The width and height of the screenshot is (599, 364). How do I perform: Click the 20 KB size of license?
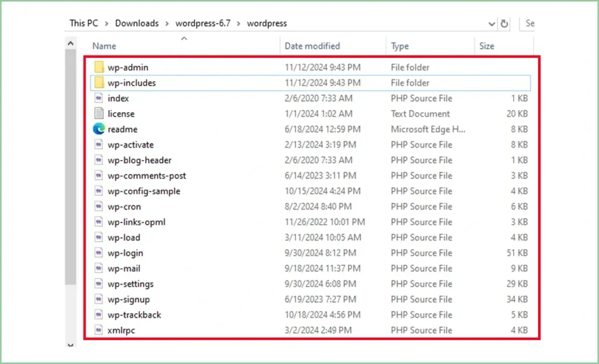(517, 114)
